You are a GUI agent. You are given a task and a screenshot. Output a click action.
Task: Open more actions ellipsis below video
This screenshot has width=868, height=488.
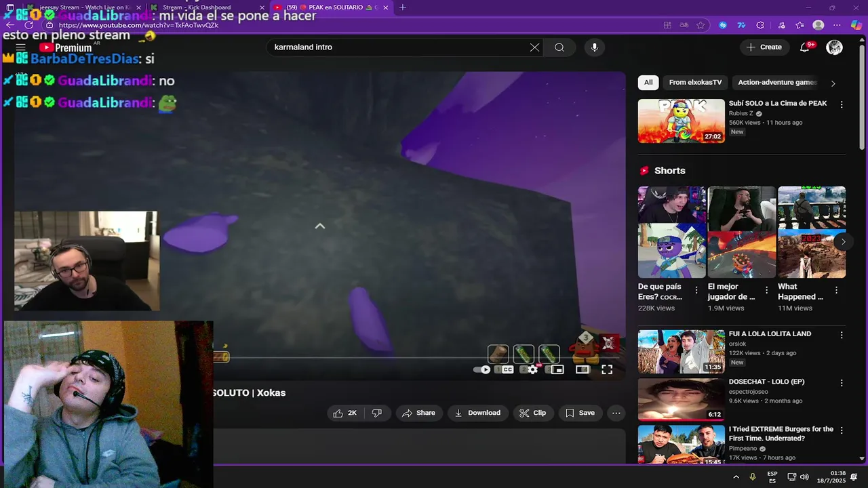click(x=616, y=413)
